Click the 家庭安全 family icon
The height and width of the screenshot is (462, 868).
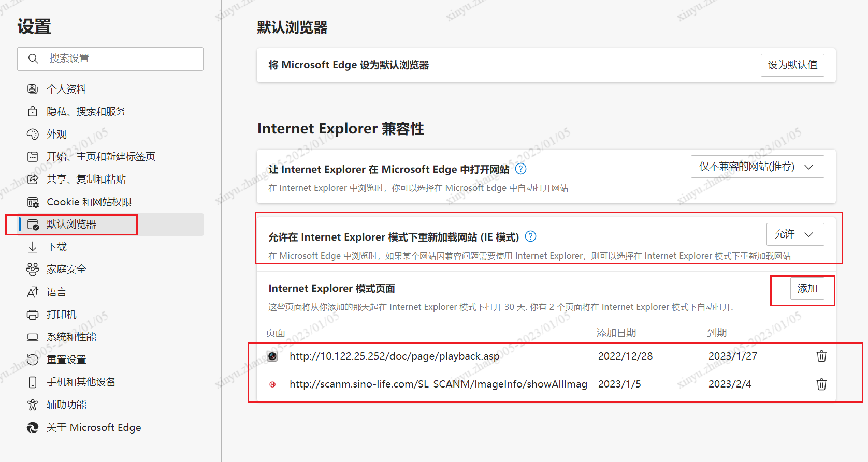[33, 269]
